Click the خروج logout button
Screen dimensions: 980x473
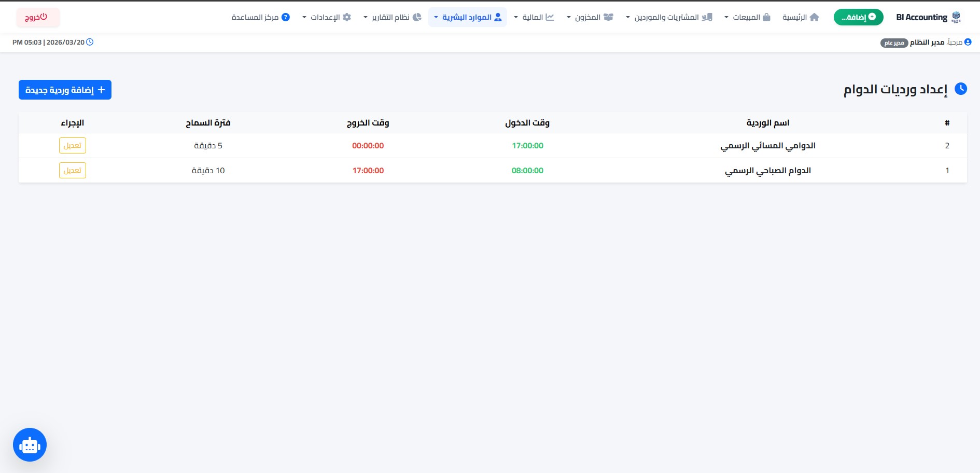(37, 18)
